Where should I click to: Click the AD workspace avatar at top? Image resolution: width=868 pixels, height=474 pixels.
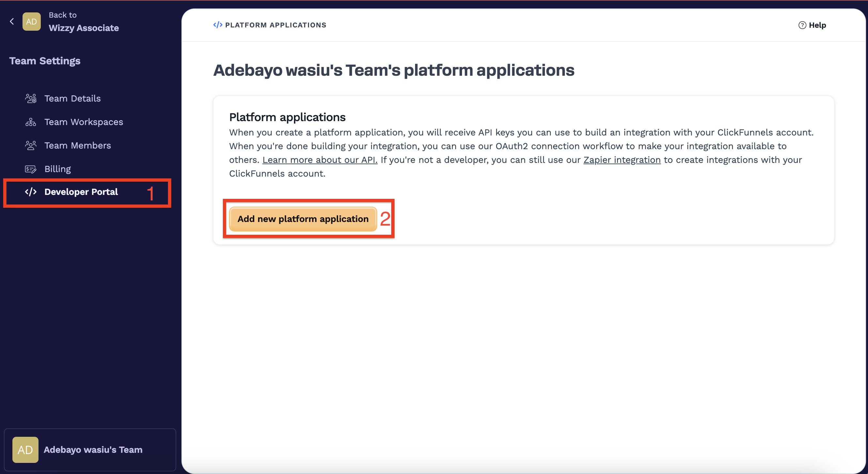pos(31,22)
